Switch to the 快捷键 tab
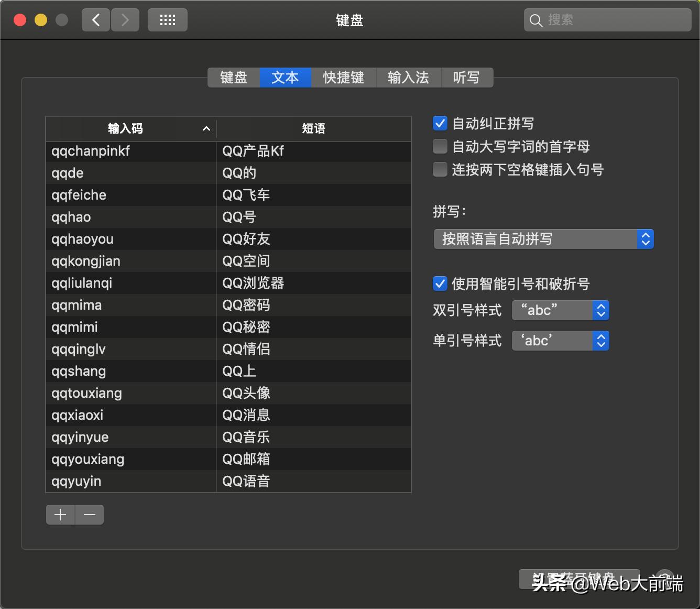The height and width of the screenshot is (609, 700). [344, 78]
